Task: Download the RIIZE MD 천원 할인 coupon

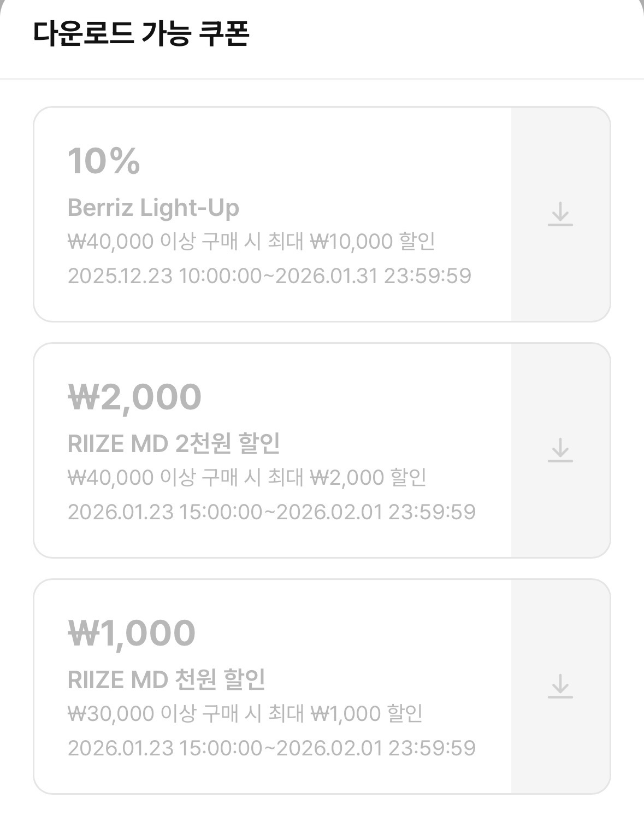Action: click(560, 686)
